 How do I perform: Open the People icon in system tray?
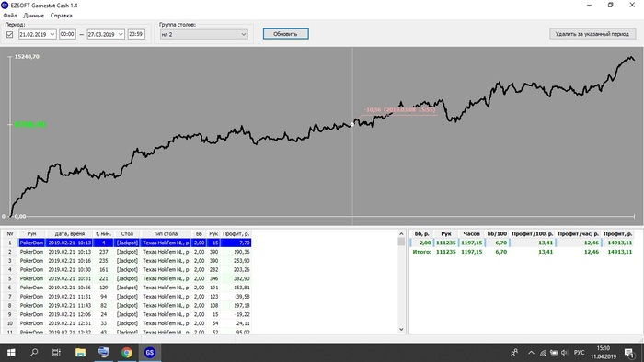(513, 353)
